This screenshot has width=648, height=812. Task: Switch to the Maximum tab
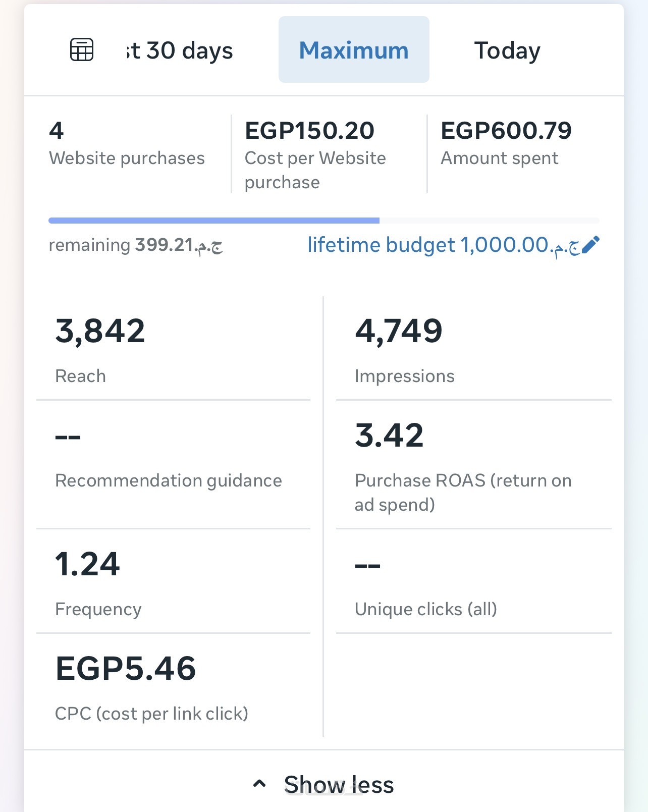[x=354, y=50]
